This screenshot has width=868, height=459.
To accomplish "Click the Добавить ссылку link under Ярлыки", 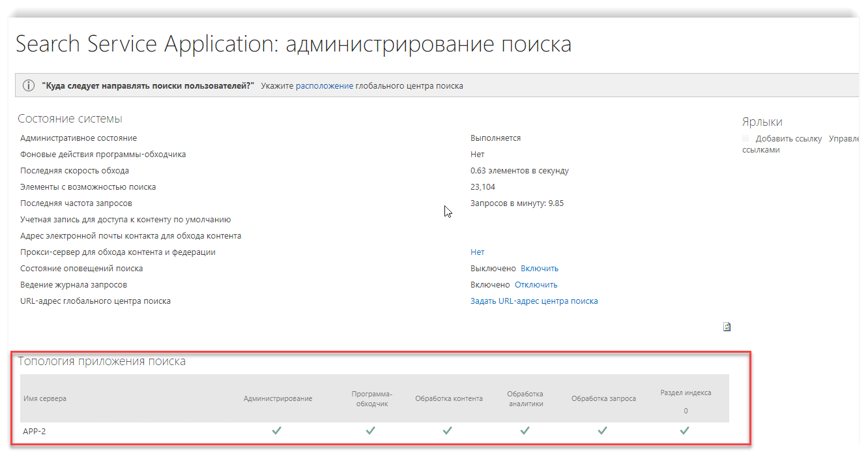I will tap(788, 139).
